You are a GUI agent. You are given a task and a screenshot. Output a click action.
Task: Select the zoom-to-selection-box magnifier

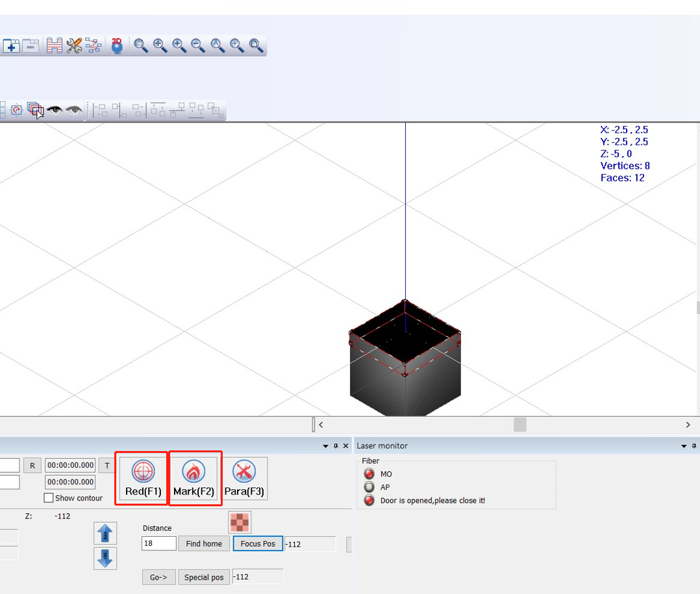pos(141,45)
